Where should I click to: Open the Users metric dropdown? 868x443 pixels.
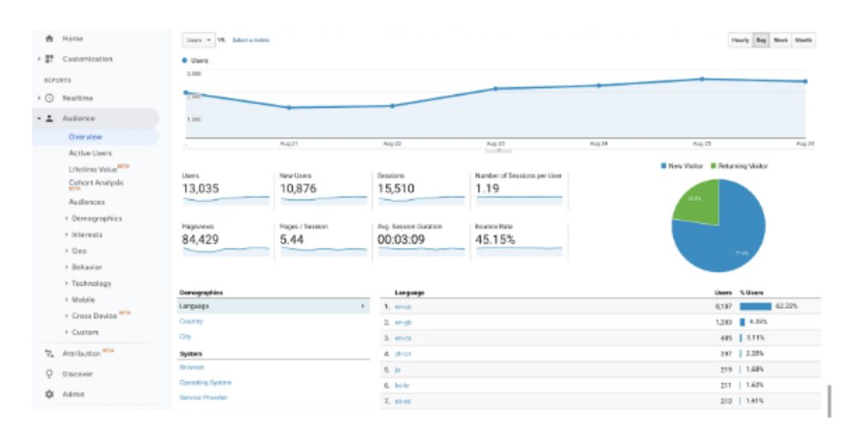tap(199, 40)
